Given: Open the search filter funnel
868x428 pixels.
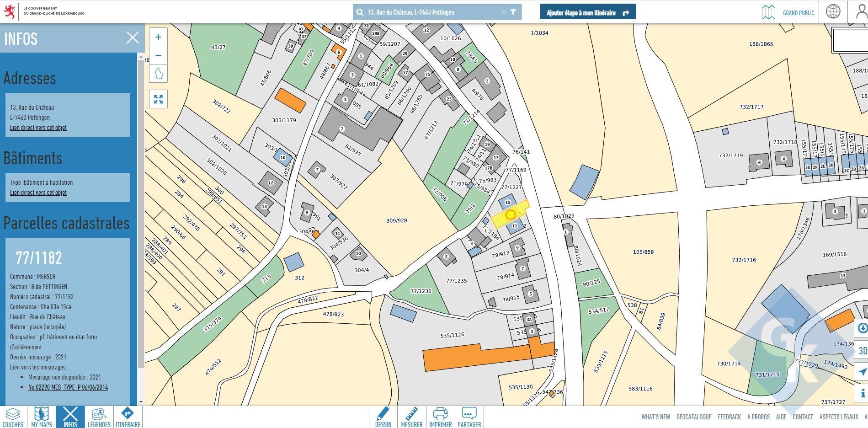Looking at the screenshot, I should coord(513,12).
